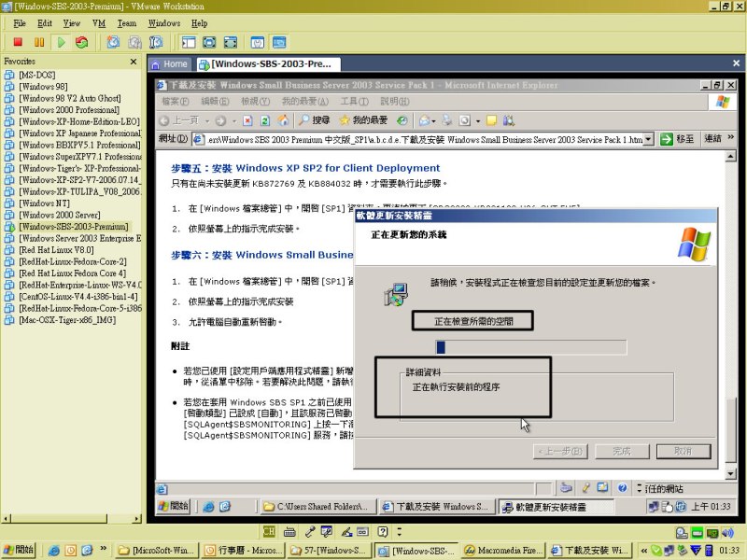Click the IE 移至 (Go) button
The height and width of the screenshot is (560, 747).
(x=678, y=139)
